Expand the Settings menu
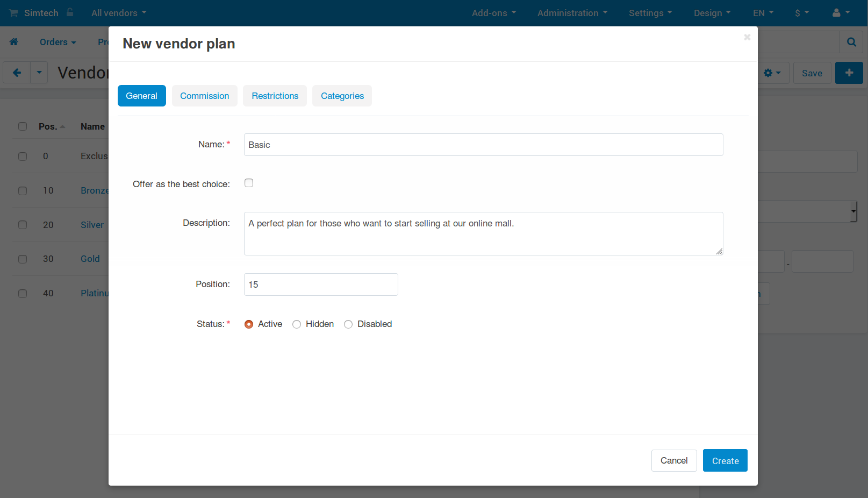Viewport: 868px width, 498px height. [650, 13]
